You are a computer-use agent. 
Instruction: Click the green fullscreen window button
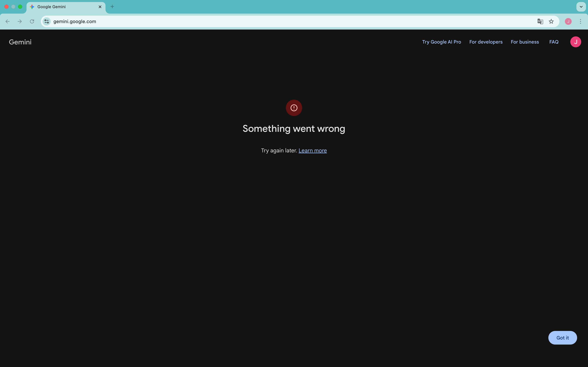[x=20, y=7]
